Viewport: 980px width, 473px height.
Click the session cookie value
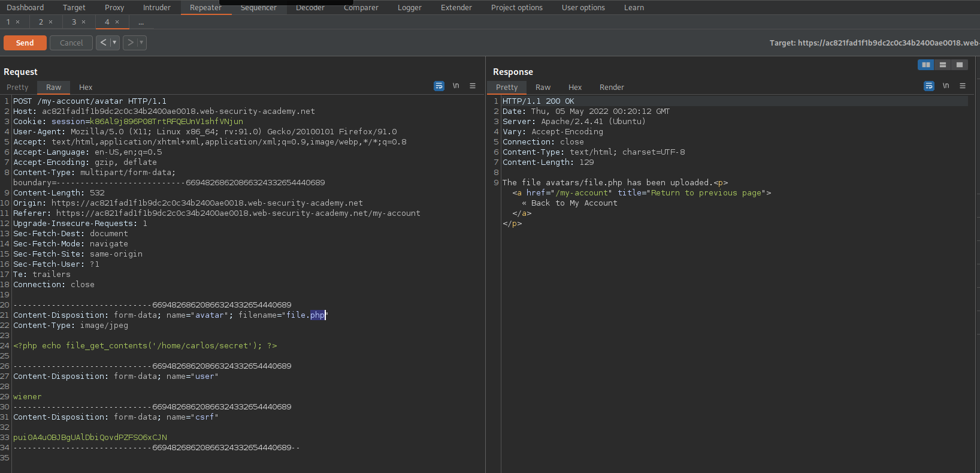(167, 122)
